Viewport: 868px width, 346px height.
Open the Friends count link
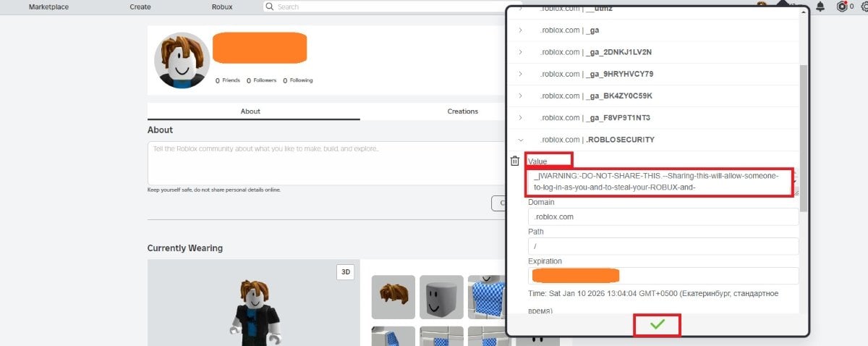coord(228,80)
